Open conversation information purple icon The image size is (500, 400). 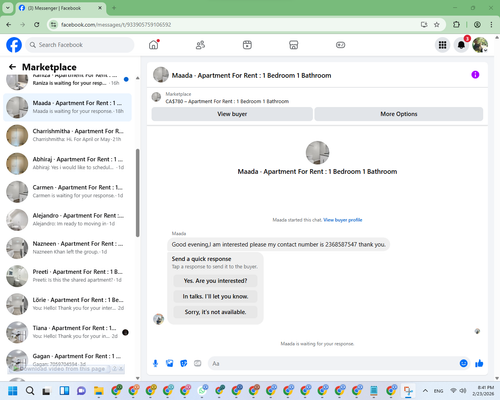tap(475, 75)
